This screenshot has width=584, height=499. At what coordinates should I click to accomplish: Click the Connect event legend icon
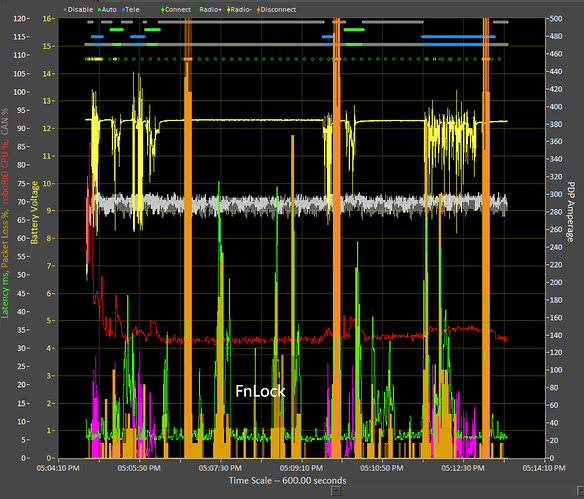pyautogui.click(x=162, y=10)
